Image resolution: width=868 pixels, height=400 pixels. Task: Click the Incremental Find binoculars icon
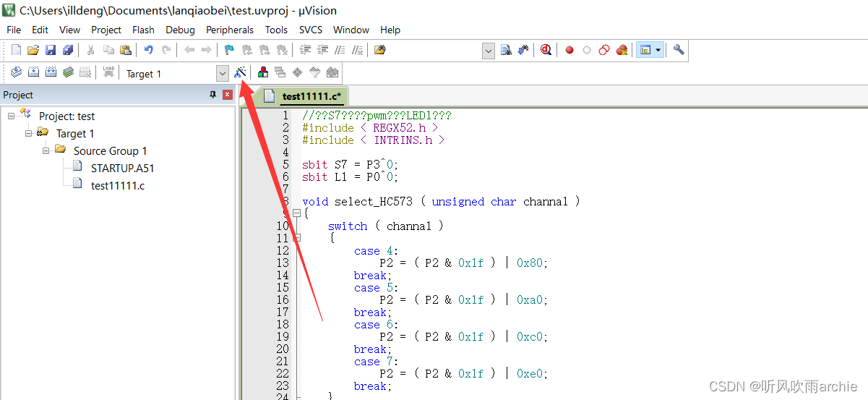pyautogui.click(x=523, y=50)
